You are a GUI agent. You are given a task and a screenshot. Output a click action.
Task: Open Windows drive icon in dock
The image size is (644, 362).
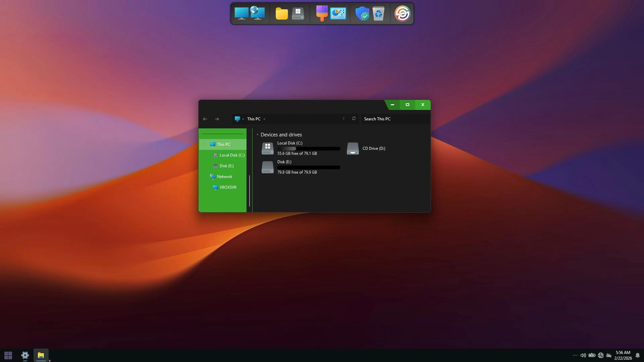298,14
